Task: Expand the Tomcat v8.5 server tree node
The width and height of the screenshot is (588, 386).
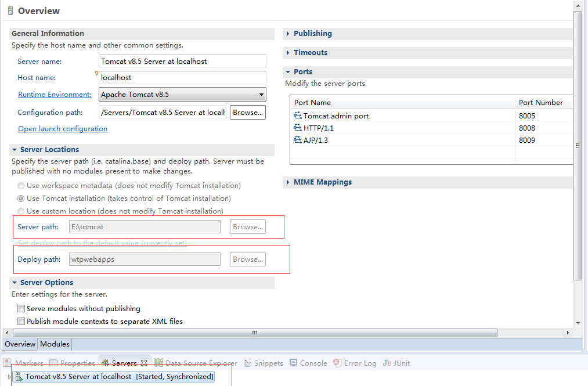Action: tap(9, 377)
